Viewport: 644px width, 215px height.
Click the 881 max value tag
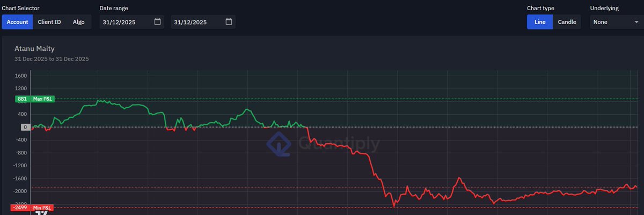click(23, 99)
